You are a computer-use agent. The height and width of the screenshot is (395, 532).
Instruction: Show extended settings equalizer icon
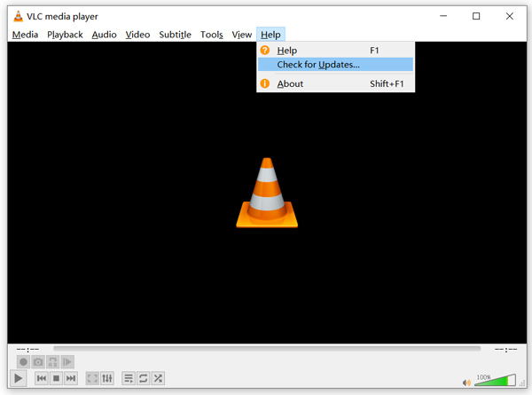coord(107,378)
